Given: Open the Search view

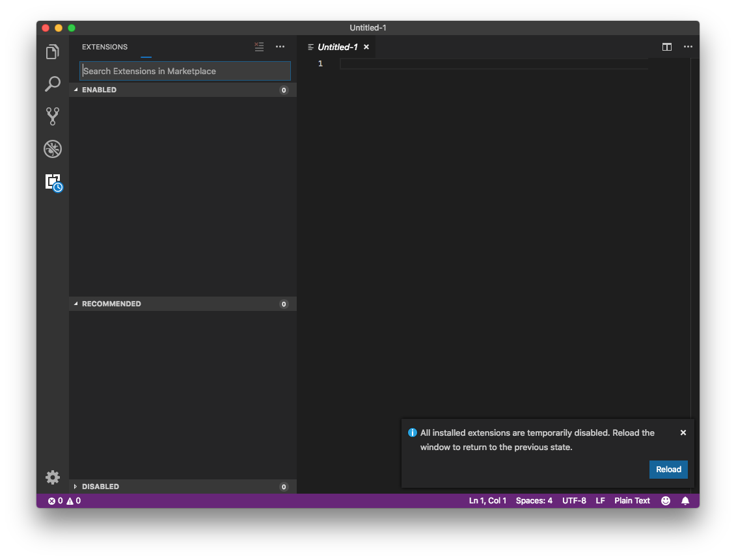Looking at the screenshot, I should pyautogui.click(x=53, y=84).
